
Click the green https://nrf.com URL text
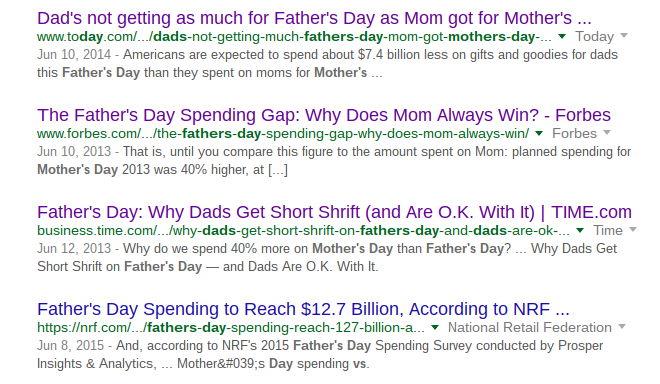231,328
